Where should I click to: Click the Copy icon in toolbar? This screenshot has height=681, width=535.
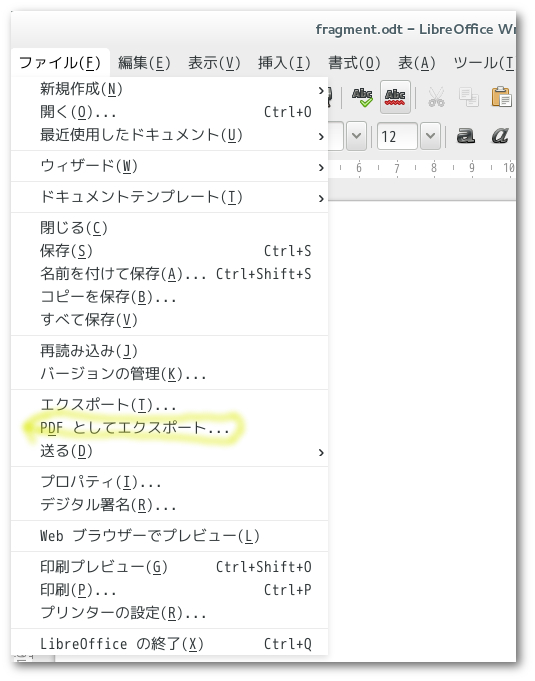[469, 97]
